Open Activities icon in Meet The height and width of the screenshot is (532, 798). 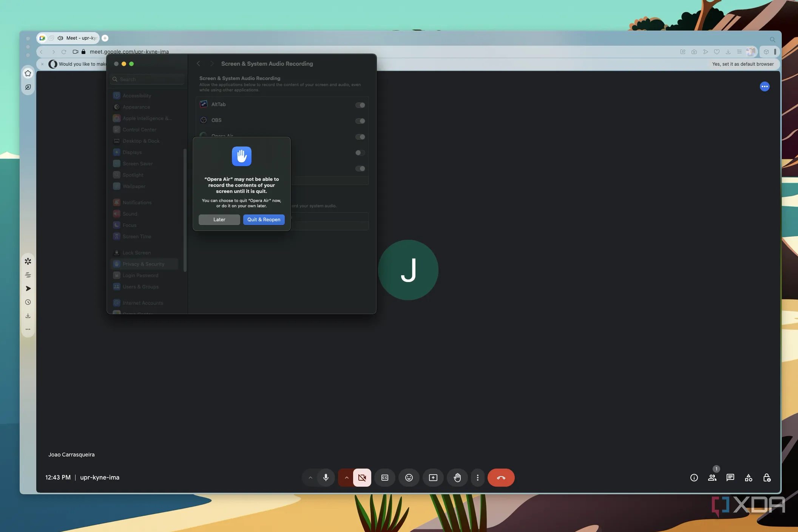pos(748,478)
